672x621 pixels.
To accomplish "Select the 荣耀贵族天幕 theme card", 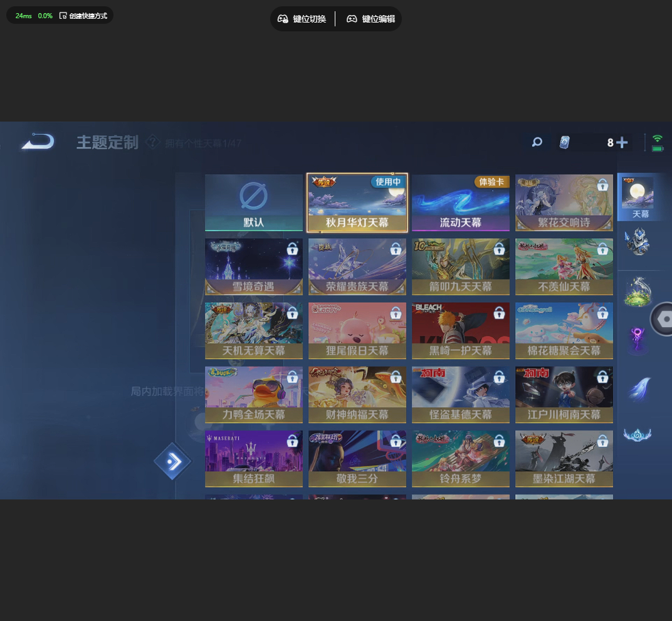I will pos(357,267).
